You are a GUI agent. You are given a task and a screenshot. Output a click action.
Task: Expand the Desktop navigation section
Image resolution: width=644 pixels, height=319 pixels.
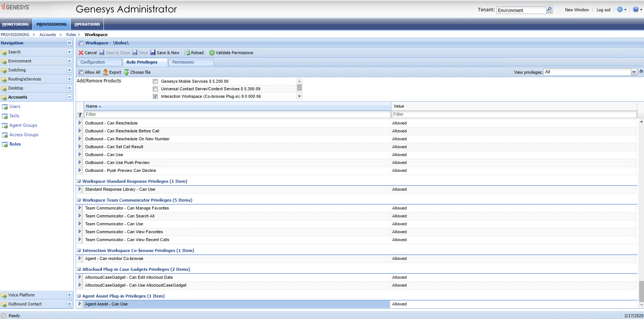(x=69, y=88)
